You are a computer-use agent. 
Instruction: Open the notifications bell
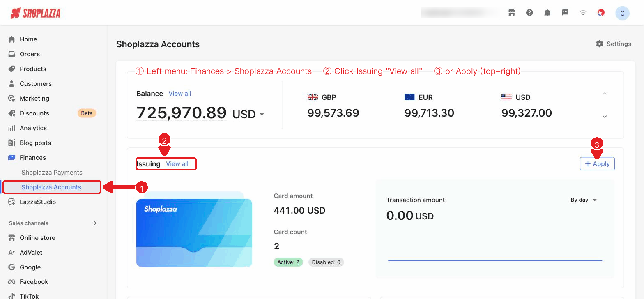point(547,13)
